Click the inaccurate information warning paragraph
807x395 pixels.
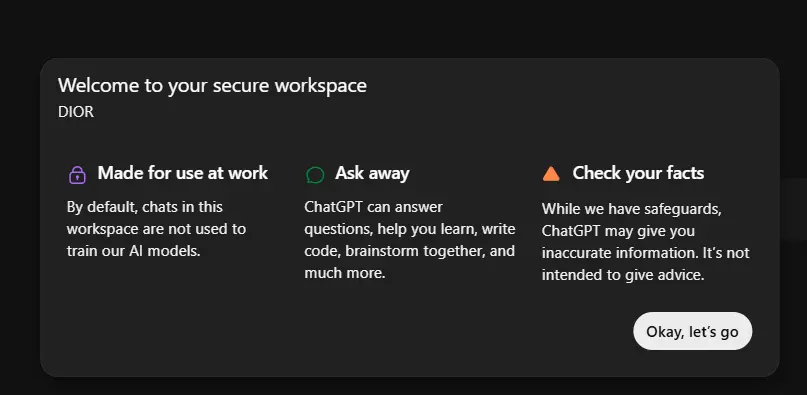pyautogui.click(x=645, y=242)
